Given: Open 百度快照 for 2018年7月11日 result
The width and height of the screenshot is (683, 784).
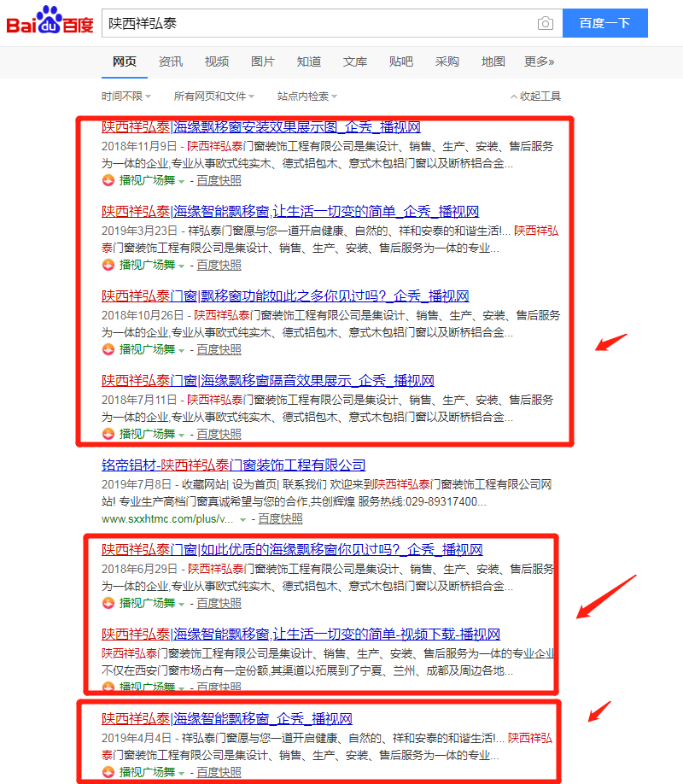Looking at the screenshot, I should 219,434.
